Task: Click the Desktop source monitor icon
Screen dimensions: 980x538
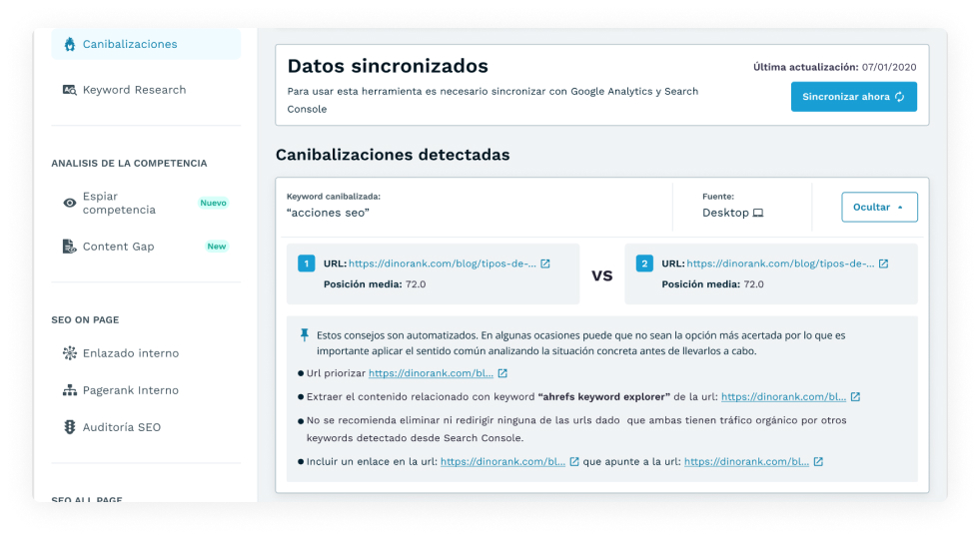Action: [x=758, y=213]
